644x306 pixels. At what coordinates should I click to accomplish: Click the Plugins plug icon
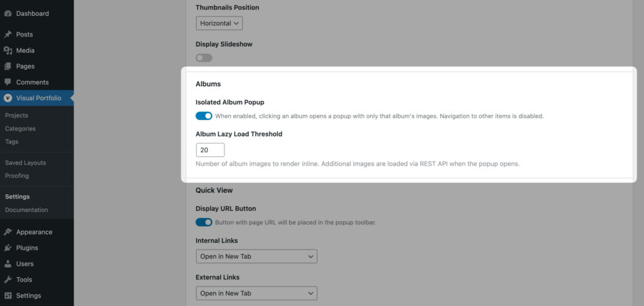click(8, 248)
